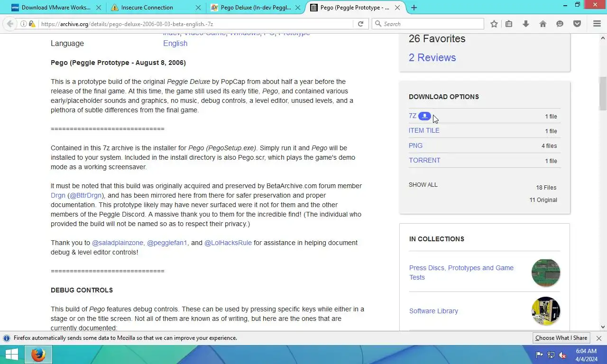
Task: Reload the current page
Action: coord(360,24)
